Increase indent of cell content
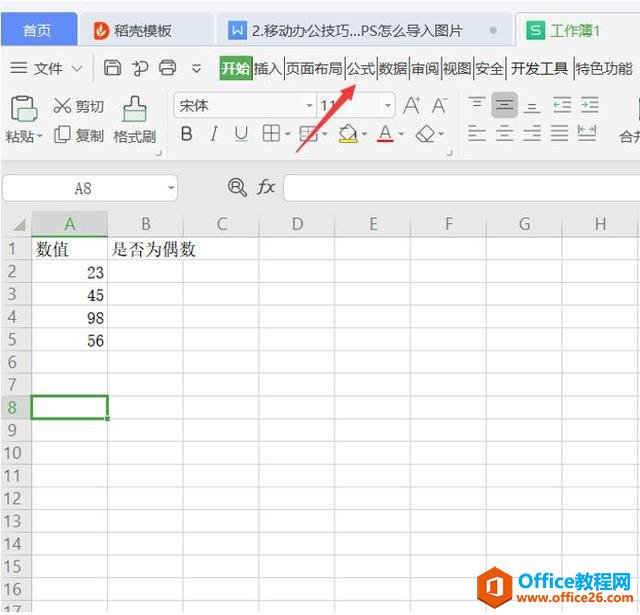 pyautogui.click(x=590, y=105)
